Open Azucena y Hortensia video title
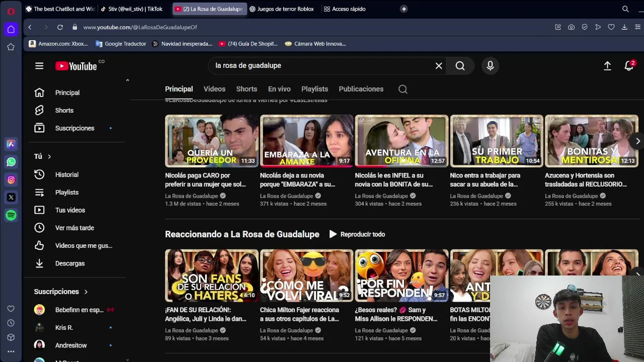Image resolution: width=644 pixels, height=362 pixels. tap(586, 180)
